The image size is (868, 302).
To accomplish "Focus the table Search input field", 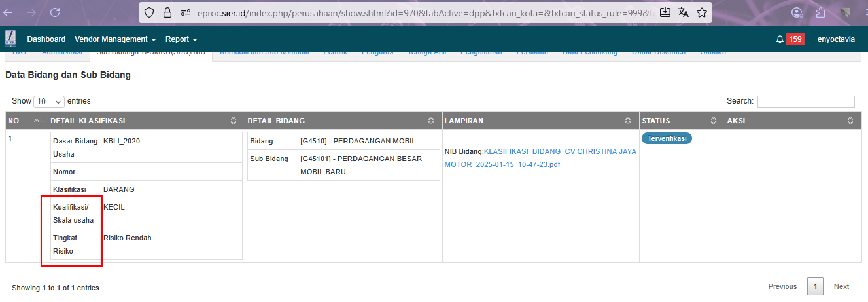I will [x=806, y=102].
